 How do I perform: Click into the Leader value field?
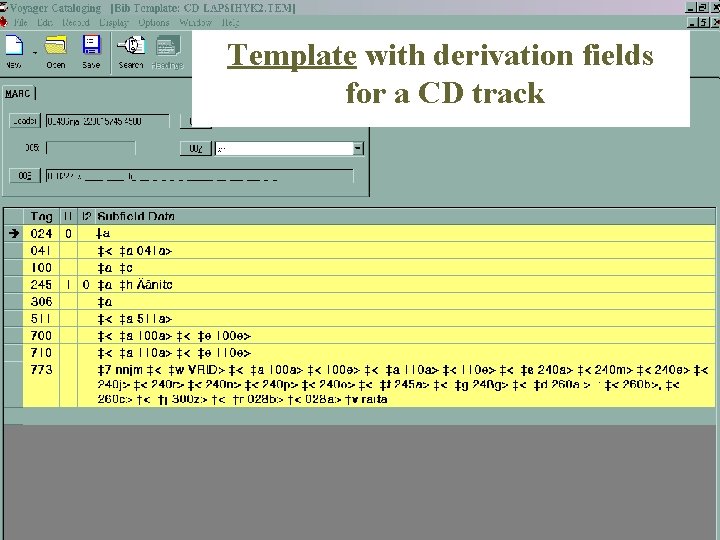click(107, 121)
